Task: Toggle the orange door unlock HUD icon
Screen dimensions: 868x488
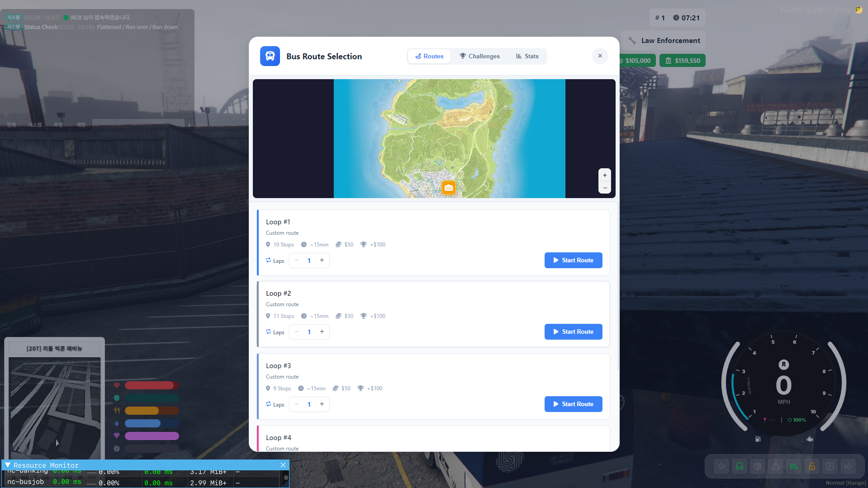Action: (x=812, y=466)
